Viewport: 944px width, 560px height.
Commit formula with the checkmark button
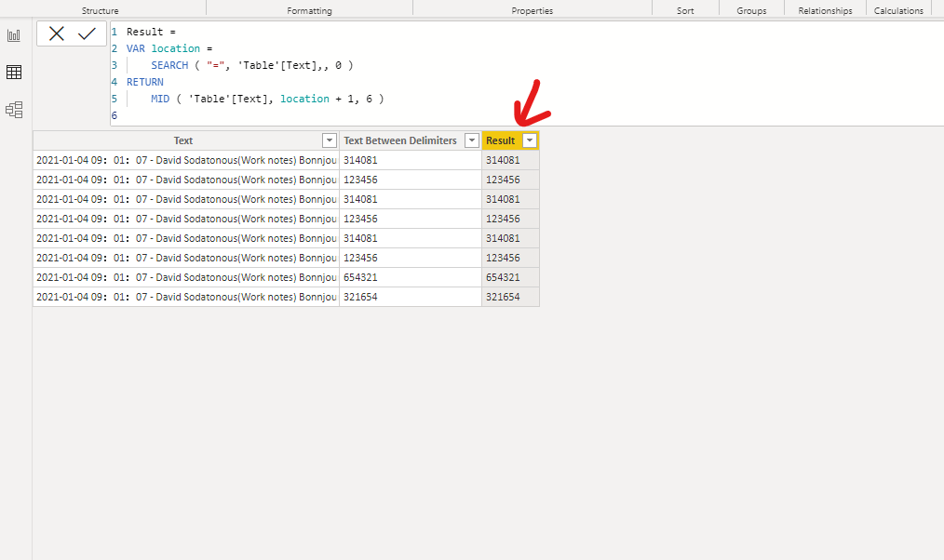(x=87, y=33)
